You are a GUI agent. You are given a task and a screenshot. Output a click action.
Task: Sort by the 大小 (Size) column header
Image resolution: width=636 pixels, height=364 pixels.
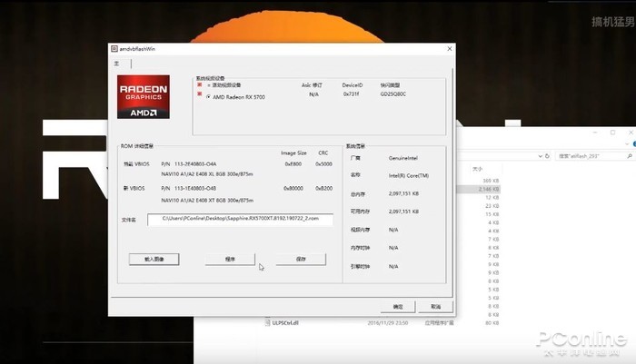477,169
